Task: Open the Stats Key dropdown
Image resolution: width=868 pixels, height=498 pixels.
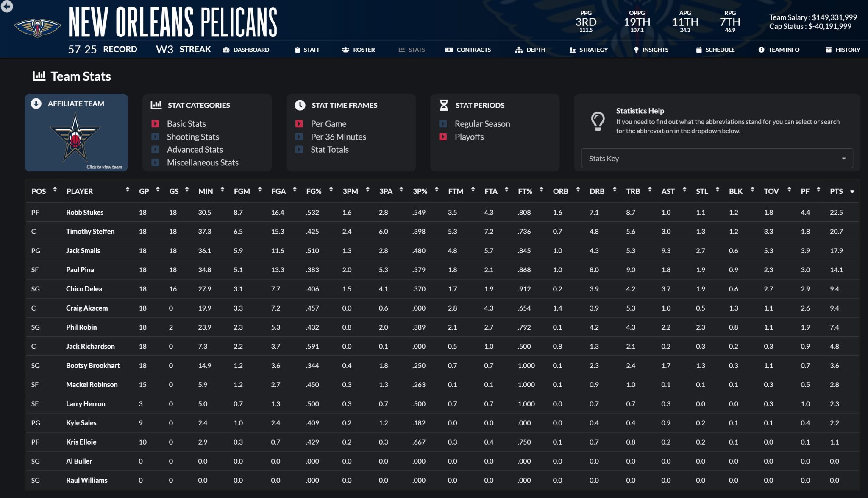Action: coord(717,159)
